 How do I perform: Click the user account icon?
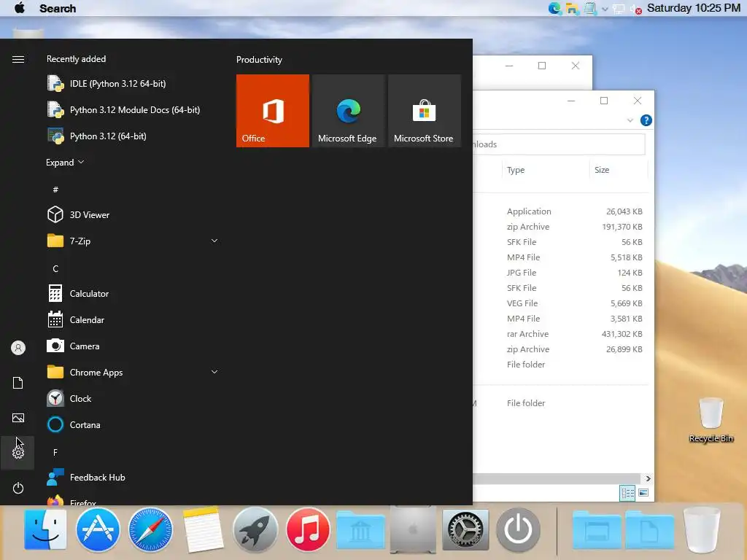coord(18,348)
